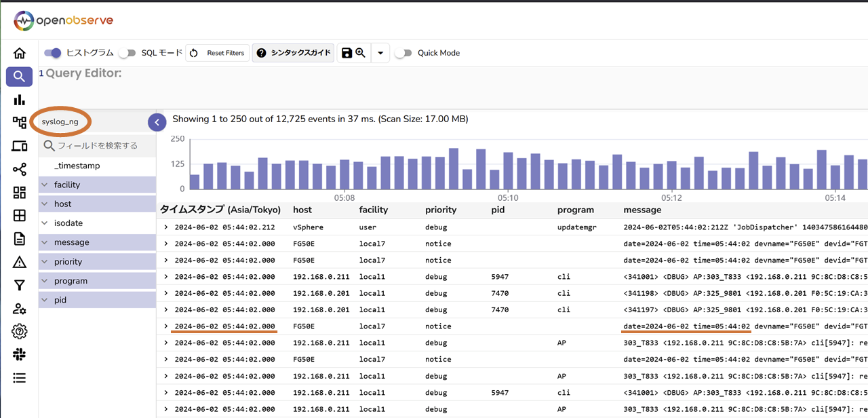Open the Metrics bar chart icon
This screenshot has height=418, width=868.
pyautogui.click(x=19, y=100)
